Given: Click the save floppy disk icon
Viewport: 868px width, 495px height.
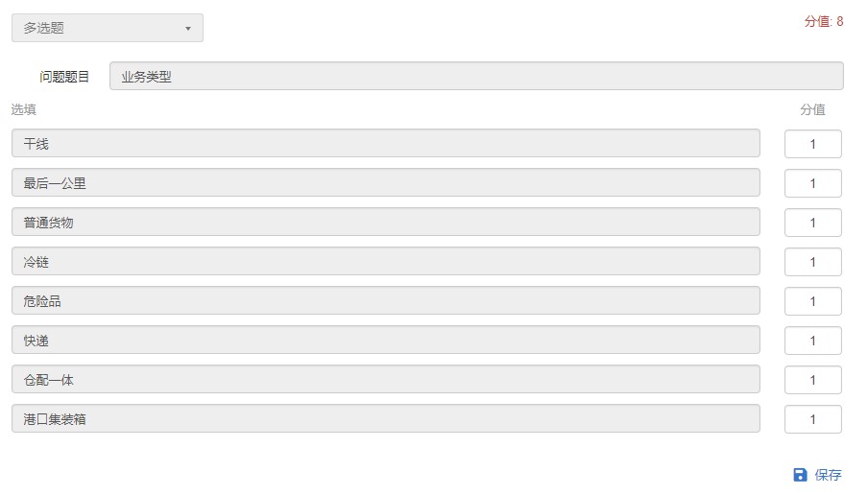Looking at the screenshot, I should [800, 475].
